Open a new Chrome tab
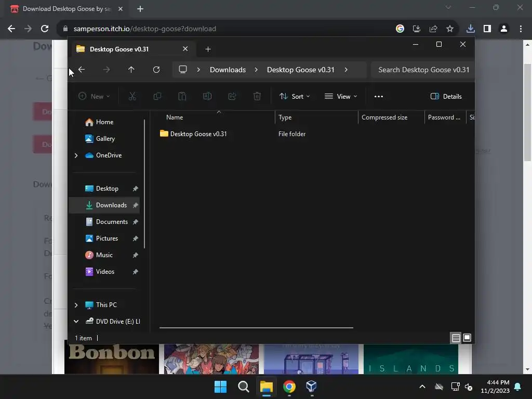532x399 pixels. point(140,9)
